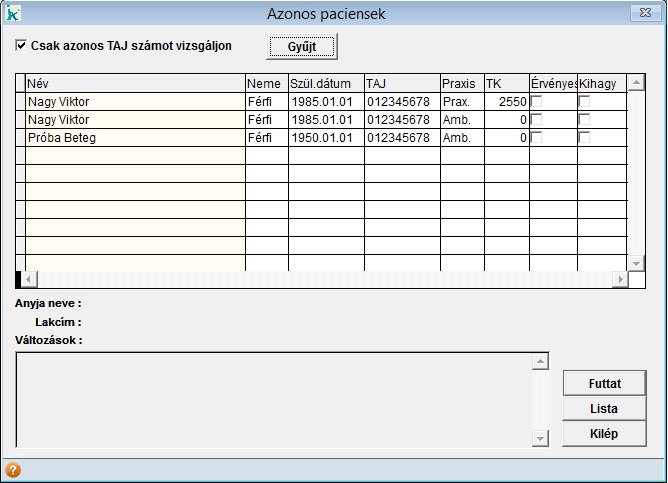Open the Lista button
This screenshot has width=668, height=483.
(x=604, y=409)
